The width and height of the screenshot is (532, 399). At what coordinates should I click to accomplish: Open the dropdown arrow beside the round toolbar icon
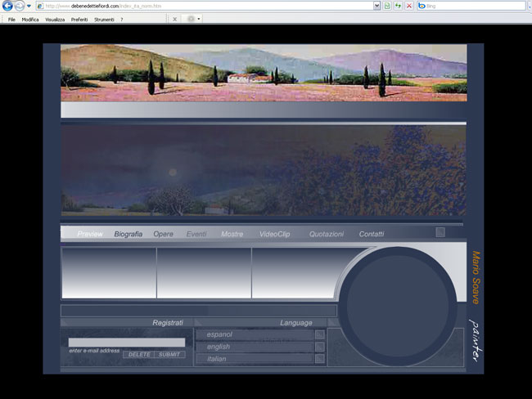point(199,20)
